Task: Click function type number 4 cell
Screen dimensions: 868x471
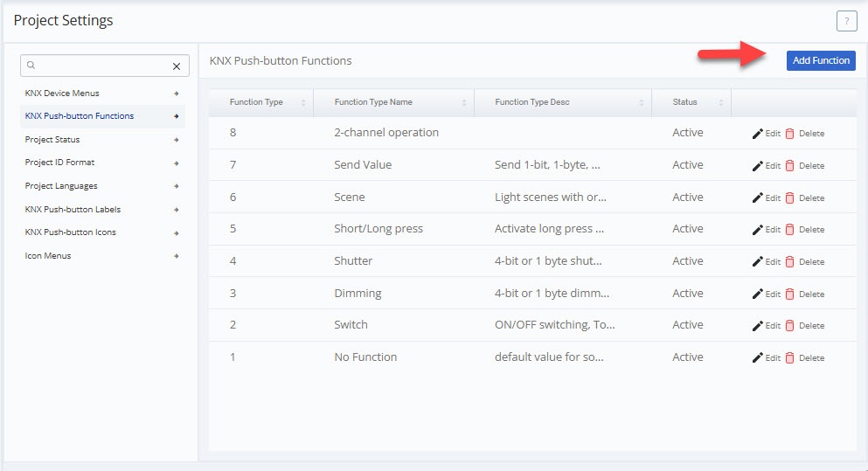Action: point(233,260)
